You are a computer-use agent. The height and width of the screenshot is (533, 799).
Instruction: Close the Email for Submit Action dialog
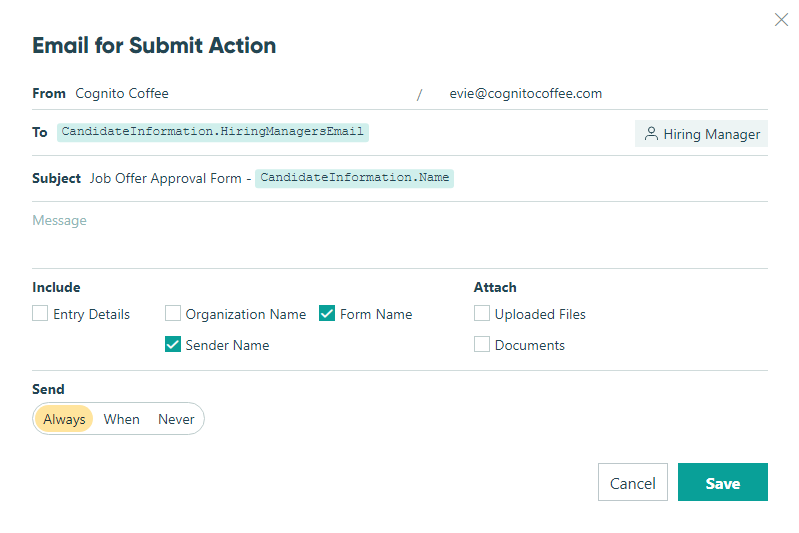point(781,20)
